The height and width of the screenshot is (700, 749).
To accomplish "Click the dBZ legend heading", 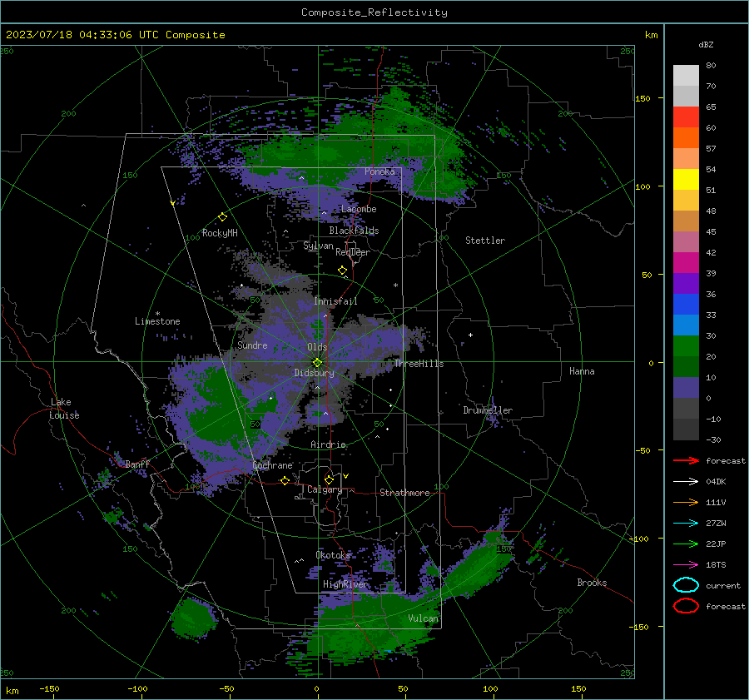I will click(706, 44).
